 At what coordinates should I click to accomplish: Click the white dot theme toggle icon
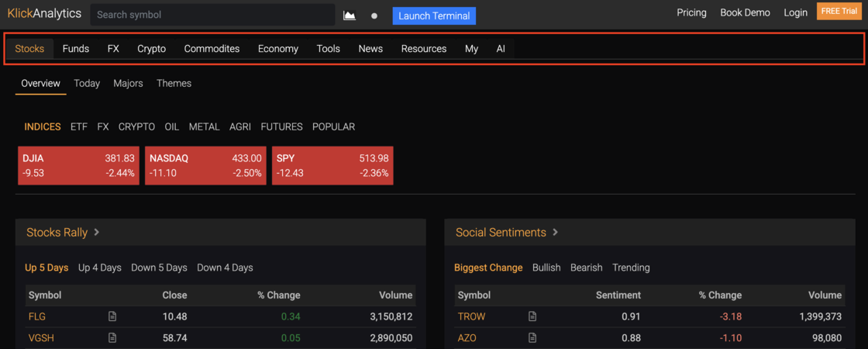pyautogui.click(x=374, y=16)
